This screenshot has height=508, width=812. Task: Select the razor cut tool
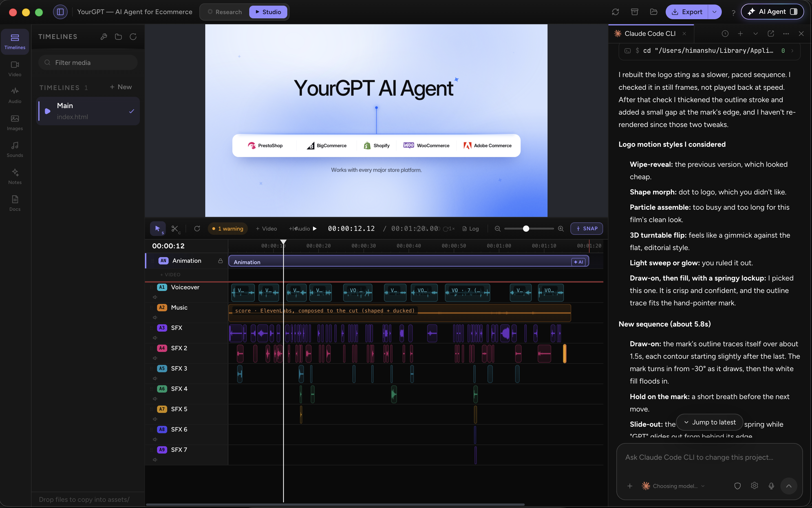coord(175,229)
